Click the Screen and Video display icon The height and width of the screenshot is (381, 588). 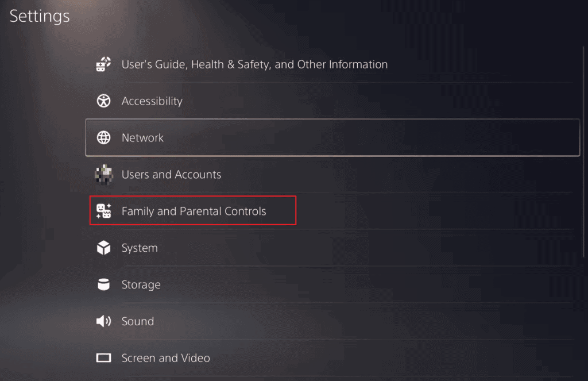point(103,359)
